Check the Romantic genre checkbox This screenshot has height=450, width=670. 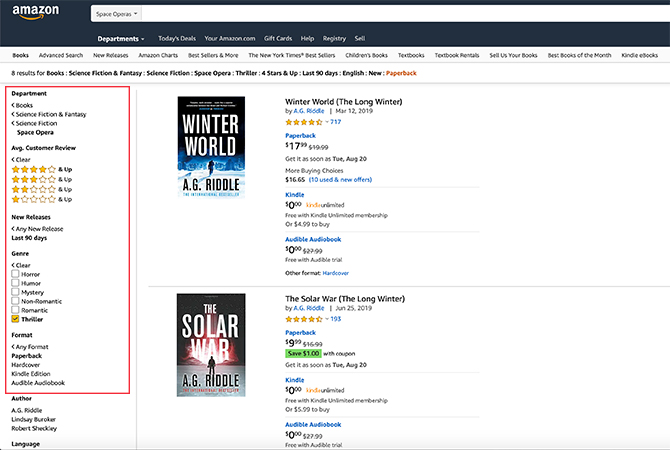point(15,309)
